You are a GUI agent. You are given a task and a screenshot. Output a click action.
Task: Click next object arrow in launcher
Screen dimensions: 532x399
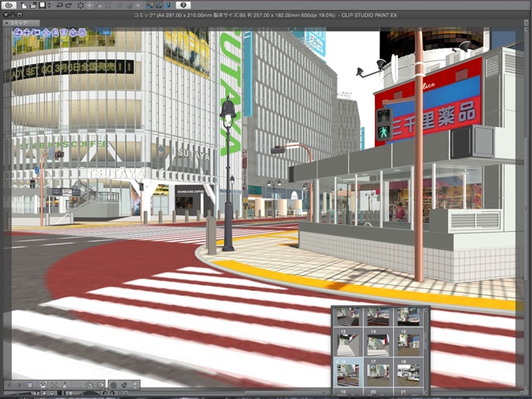[19, 385]
